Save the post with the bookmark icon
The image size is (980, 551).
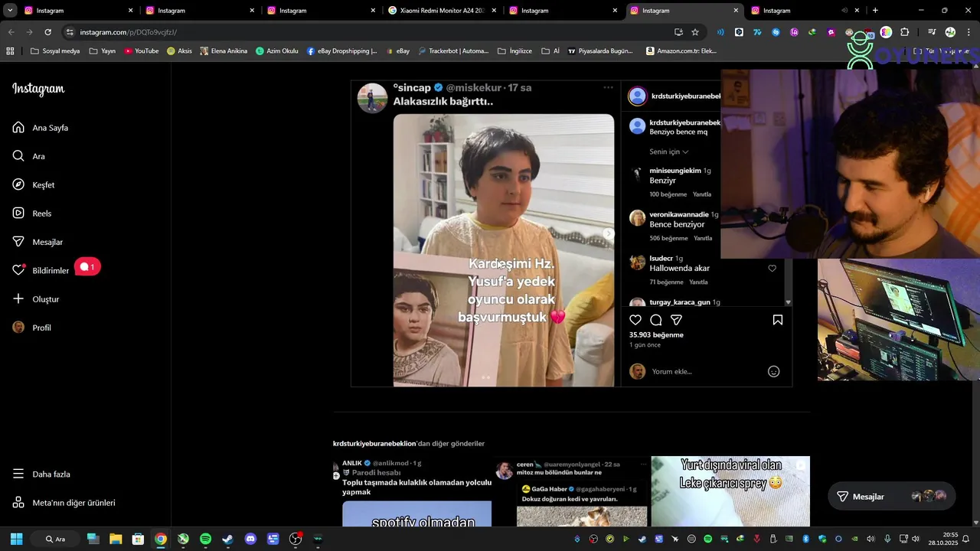point(777,320)
